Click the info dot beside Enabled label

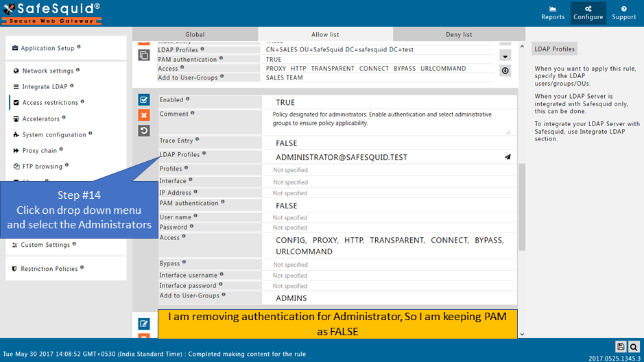click(188, 99)
